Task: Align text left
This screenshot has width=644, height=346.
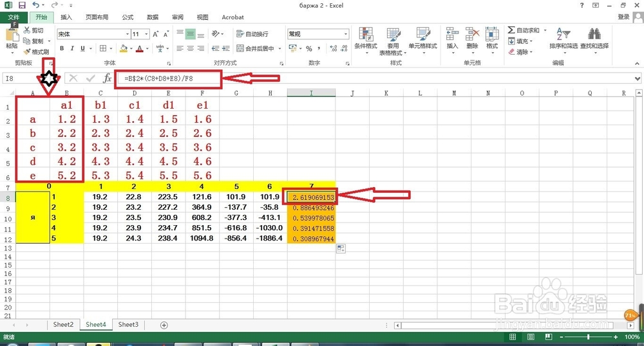Action: pos(180,48)
